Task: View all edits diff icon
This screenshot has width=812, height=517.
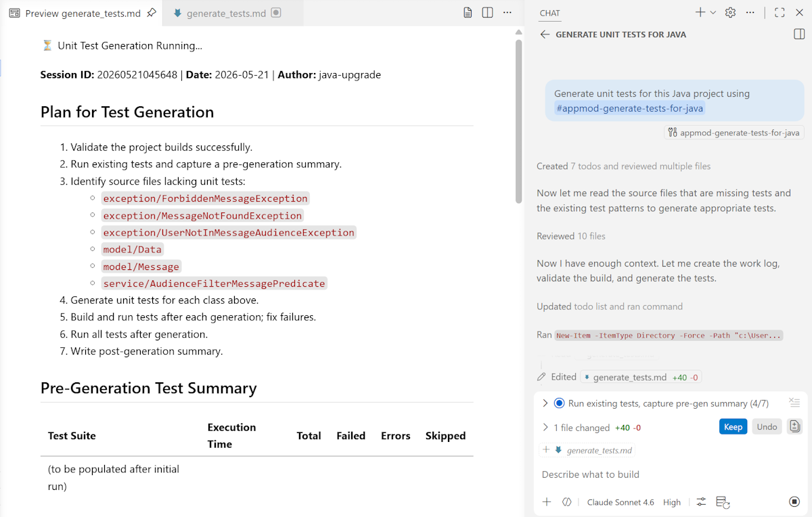Action: pyautogui.click(x=794, y=427)
